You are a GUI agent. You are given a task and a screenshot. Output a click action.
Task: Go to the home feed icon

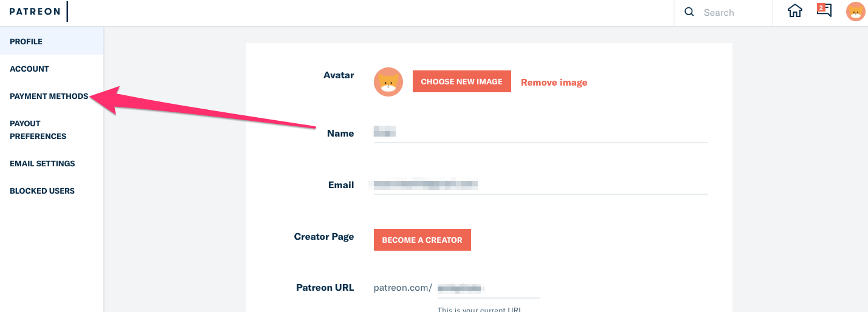tap(795, 12)
